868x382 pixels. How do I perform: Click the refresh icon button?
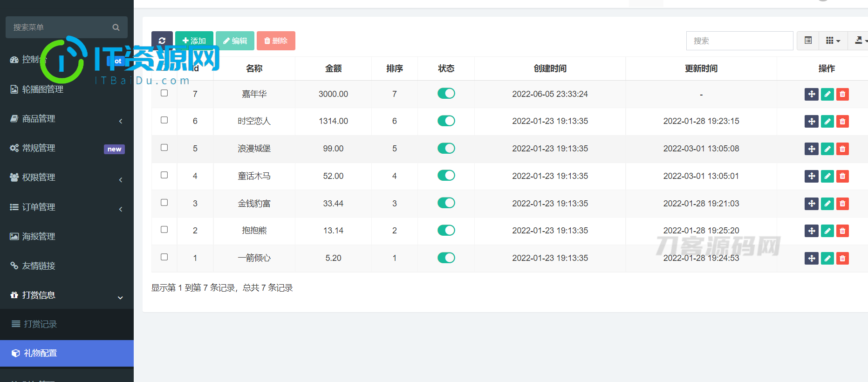(162, 41)
